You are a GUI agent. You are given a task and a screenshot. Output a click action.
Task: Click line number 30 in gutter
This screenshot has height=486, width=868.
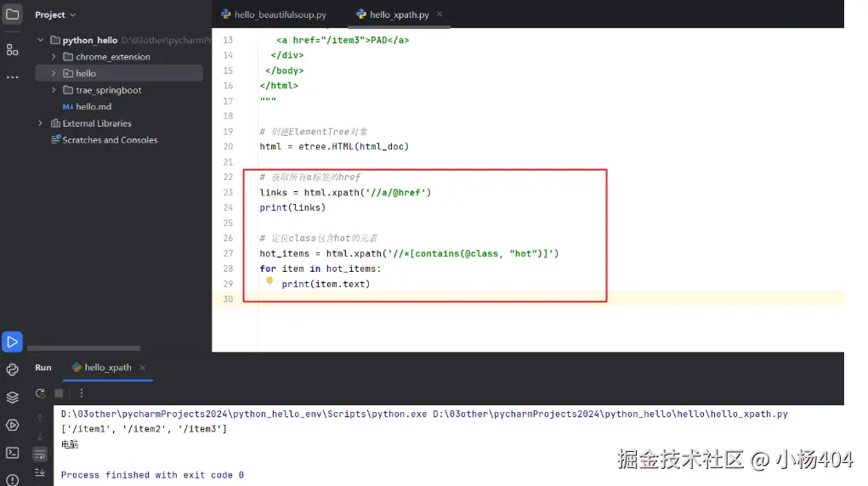tap(228, 299)
